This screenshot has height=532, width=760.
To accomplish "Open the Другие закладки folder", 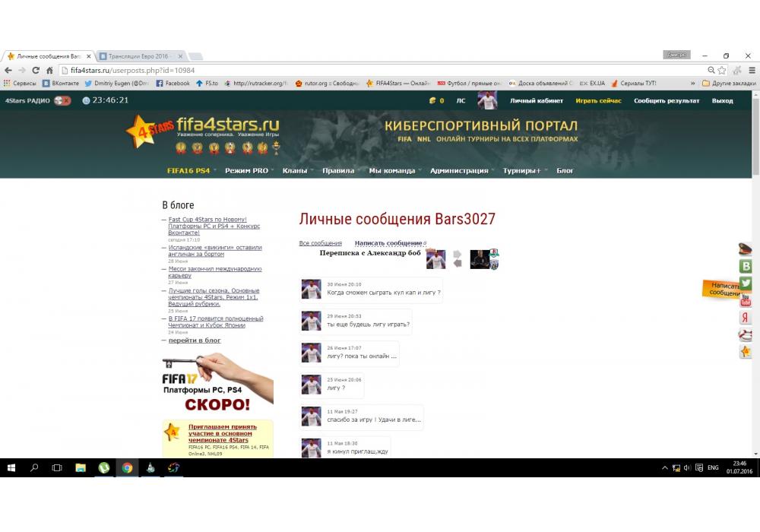I will pyautogui.click(x=729, y=84).
